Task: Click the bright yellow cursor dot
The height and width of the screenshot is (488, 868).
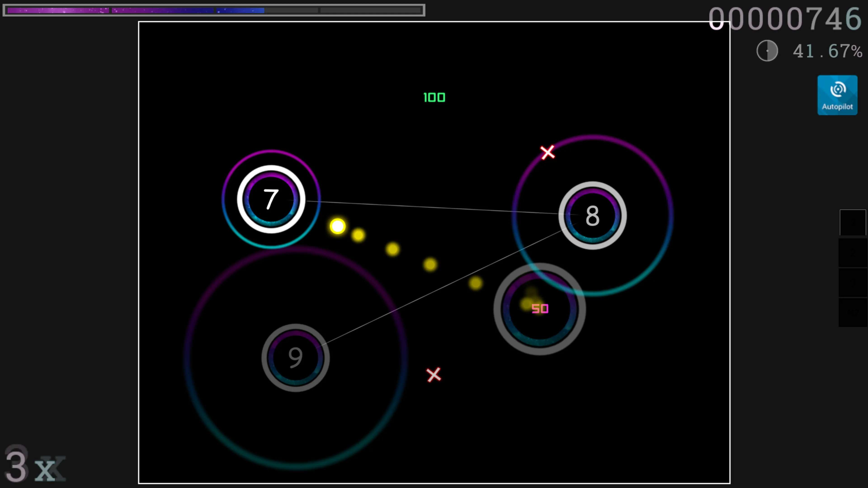Action: click(x=338, y=226)
